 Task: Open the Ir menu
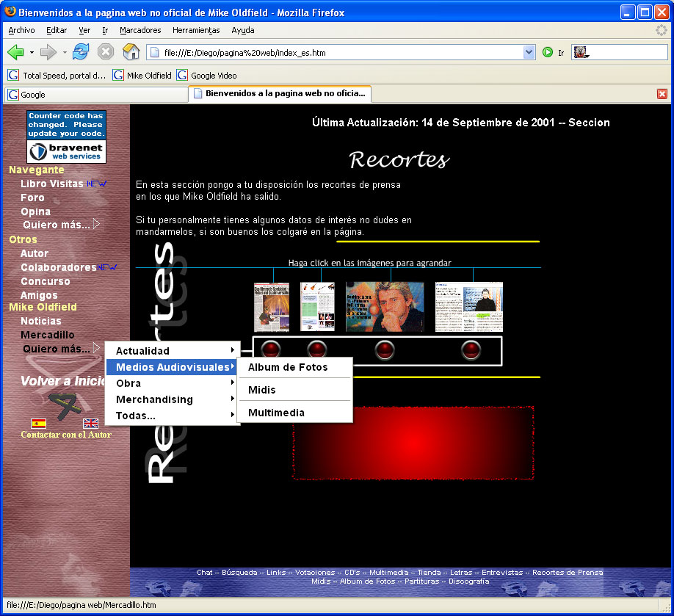pyautogui.click(x=105, y=30)
